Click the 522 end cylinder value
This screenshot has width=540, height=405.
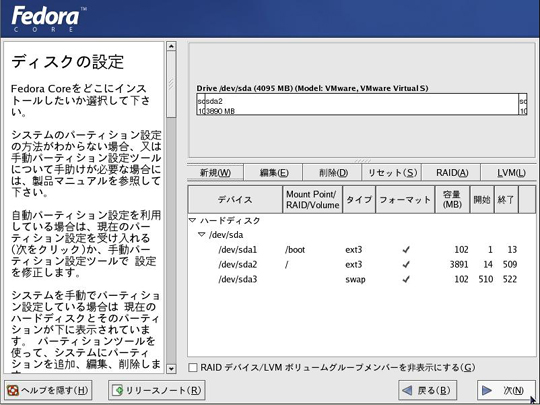coord(510,279)
